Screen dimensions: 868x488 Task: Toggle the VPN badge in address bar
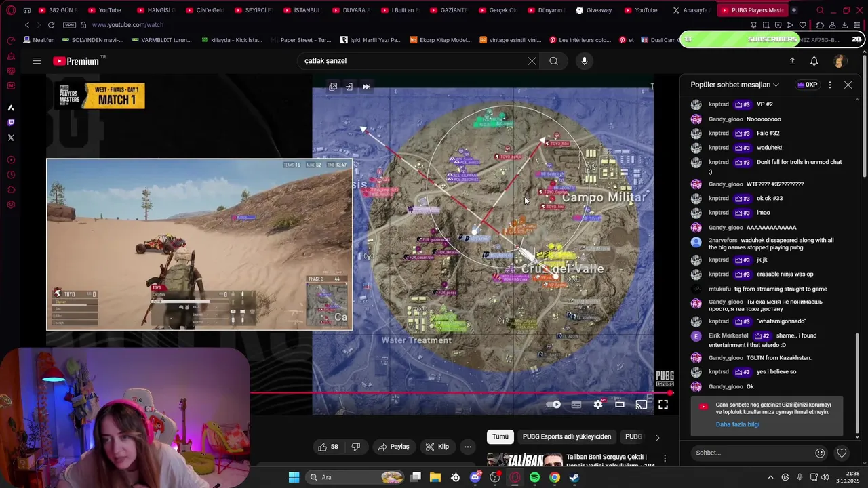(x=69, y=25)
